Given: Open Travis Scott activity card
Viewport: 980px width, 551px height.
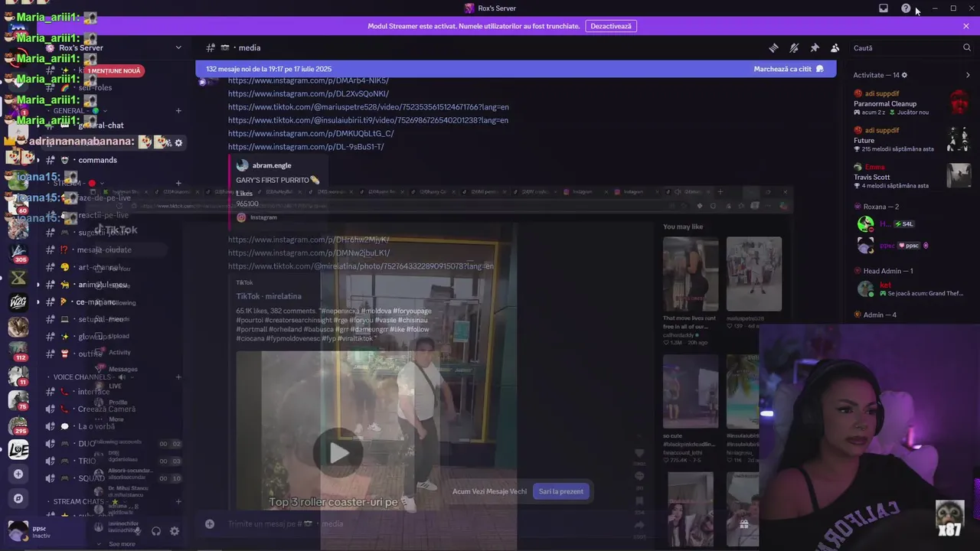Looking at the screenshot, I should point(911,176).
